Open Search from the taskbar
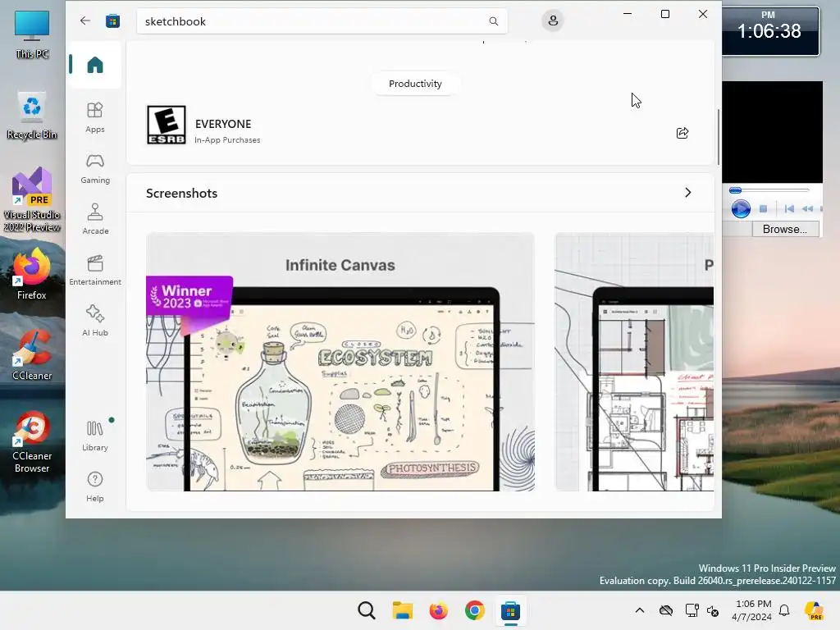 (x=367, y=610)
